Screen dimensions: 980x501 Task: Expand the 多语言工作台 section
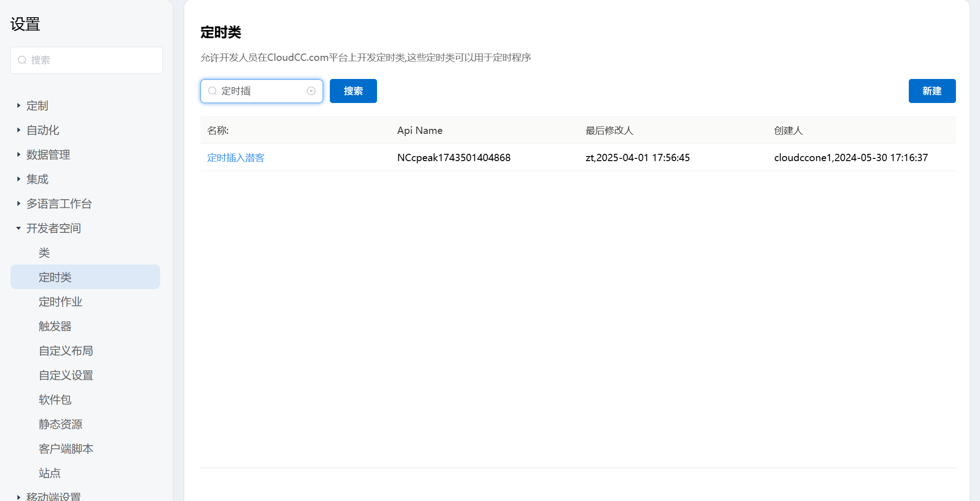[19, 204]
